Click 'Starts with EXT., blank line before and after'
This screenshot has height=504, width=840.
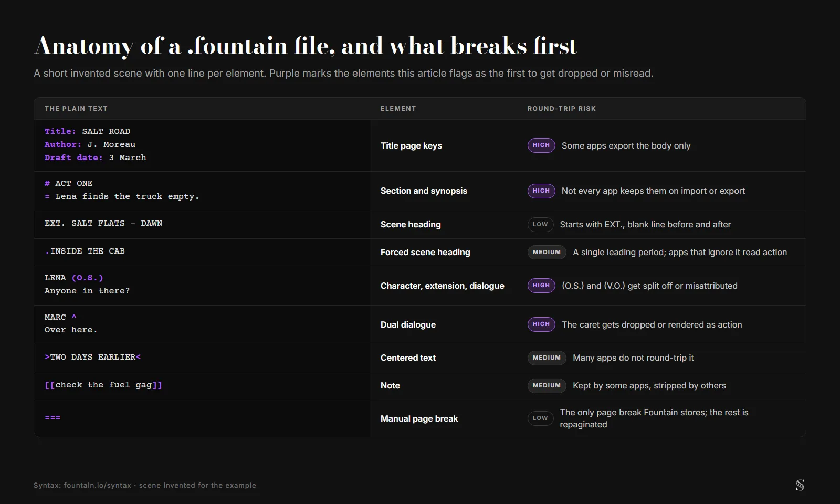(x=645, y=224)
